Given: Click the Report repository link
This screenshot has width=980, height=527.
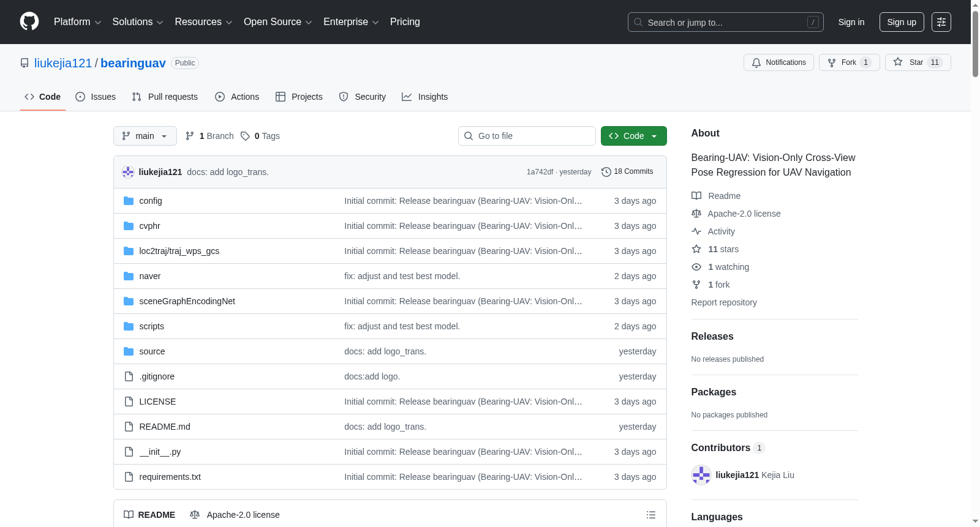Looking at the screenshot, I should pyautogui.click(x=724, y=302).
